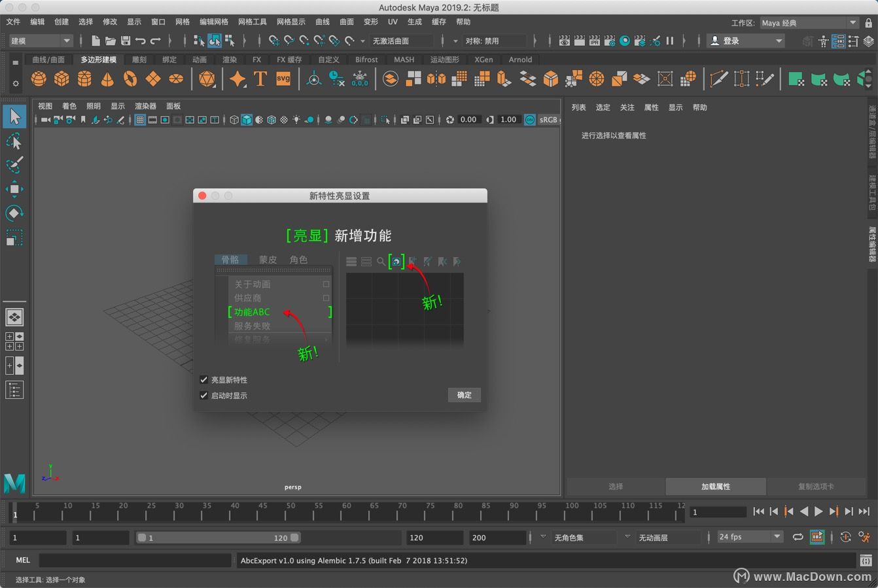Play the animation forwards
Screen dimensions: 878x588
pos(818,511)
